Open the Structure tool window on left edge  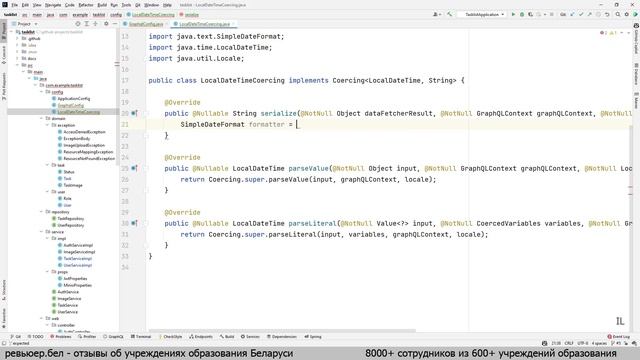click(x=4, y=290)
